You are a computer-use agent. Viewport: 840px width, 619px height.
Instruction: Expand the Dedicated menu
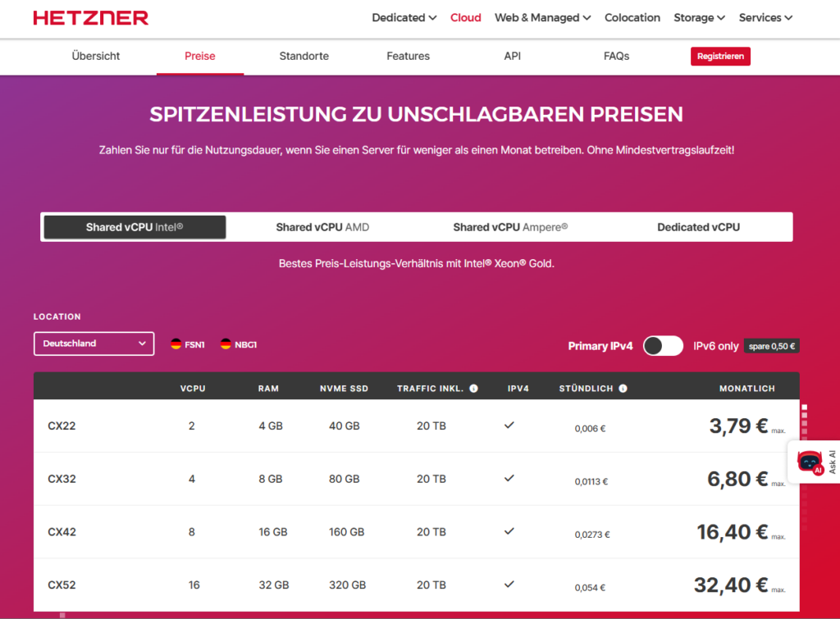(x=404, y=18)
